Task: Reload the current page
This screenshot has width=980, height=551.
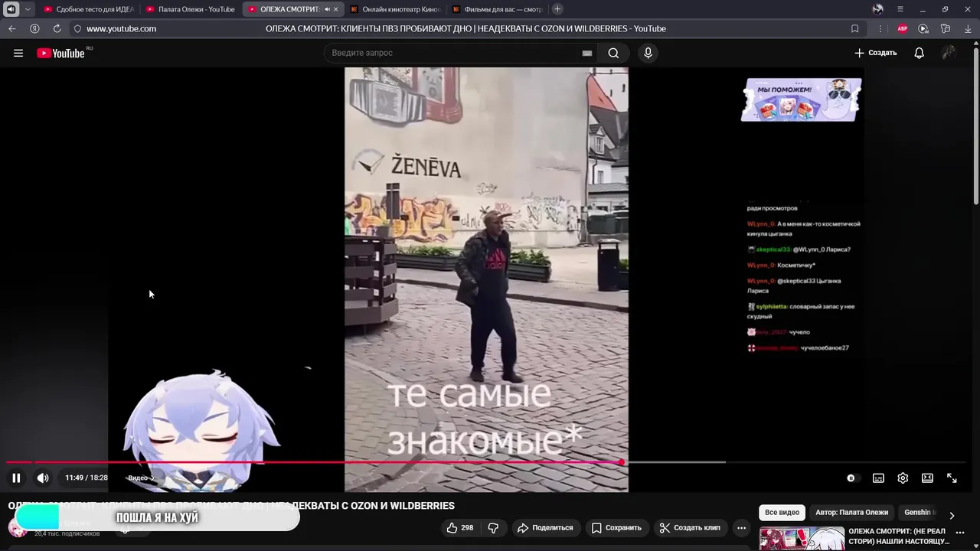Action: pyautogui.click(x=57, y=28)
